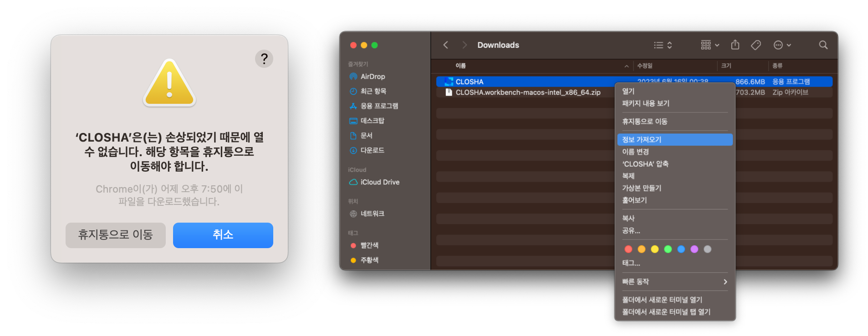Select the '주황색' tag in sidebar
This screenshot has height=336, width=868.
point(364,260)
